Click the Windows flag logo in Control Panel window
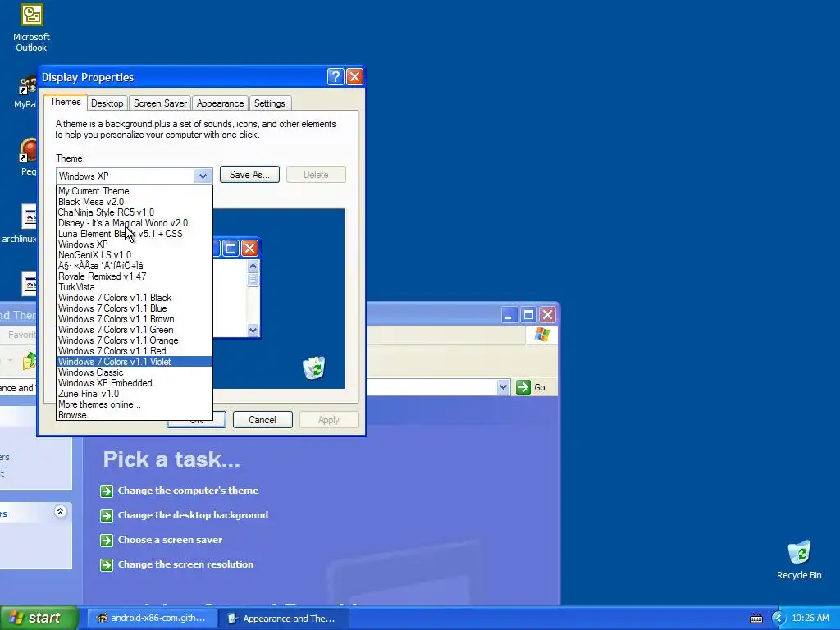Viewport: 840px width, 630px height. [541, 335]
